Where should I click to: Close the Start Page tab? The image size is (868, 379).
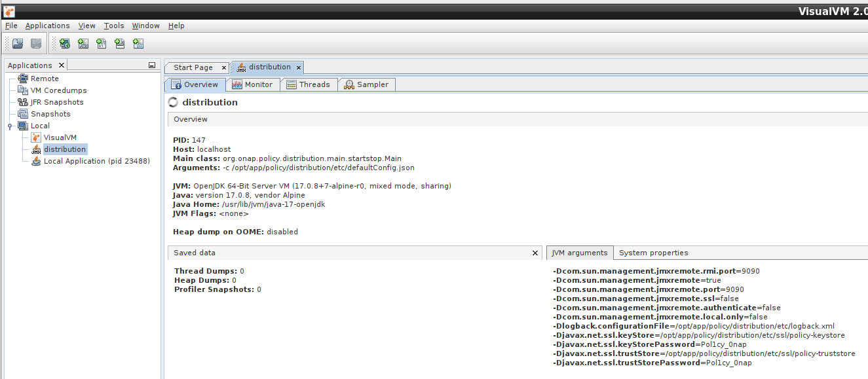[223, 67]
